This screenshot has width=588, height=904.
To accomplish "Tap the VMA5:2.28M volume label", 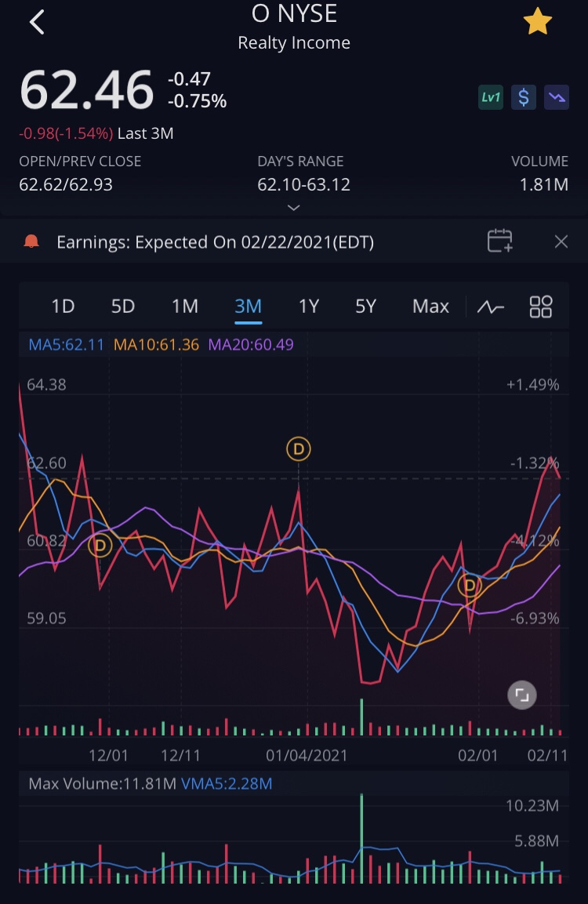I will [x=227, y=784].
